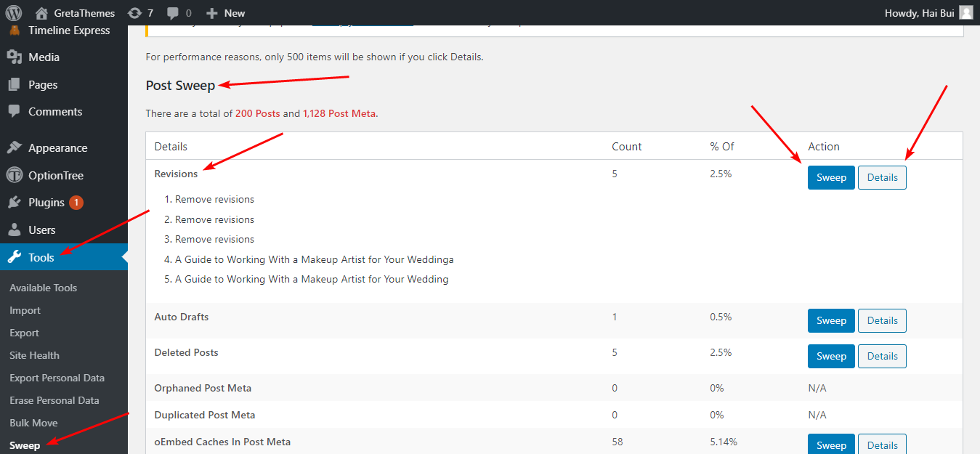Switch to Site Health under Tools
The image size is (980, 454).
tap(34, 355)
